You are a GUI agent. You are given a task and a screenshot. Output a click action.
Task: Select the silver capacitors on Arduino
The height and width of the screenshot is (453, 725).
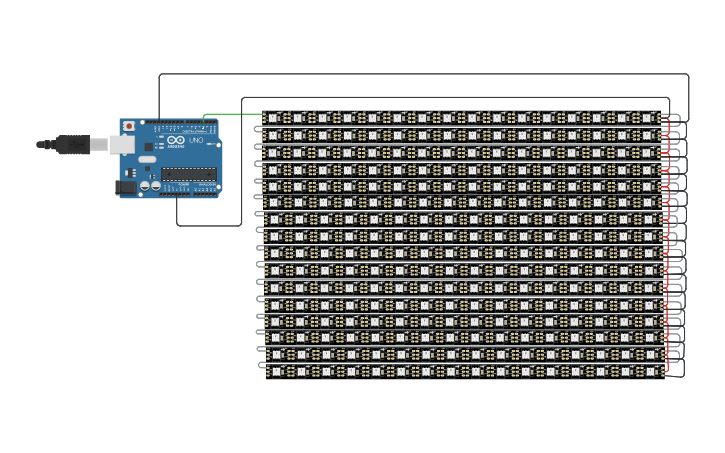(x=149, y=185)
